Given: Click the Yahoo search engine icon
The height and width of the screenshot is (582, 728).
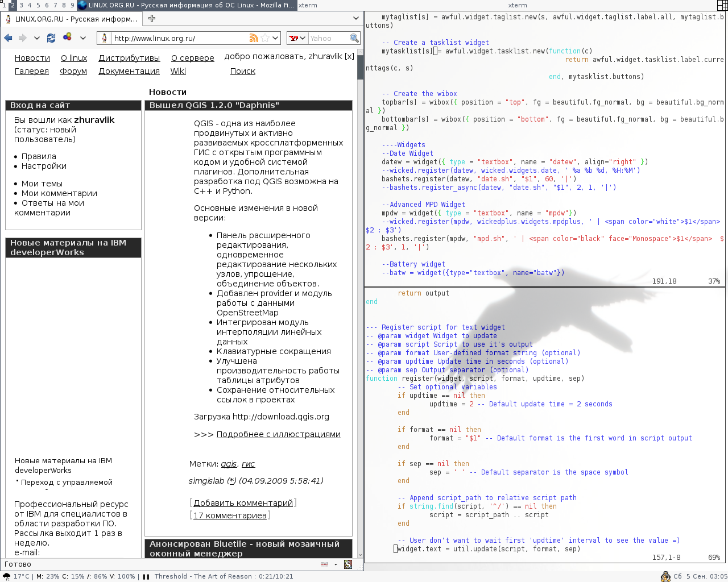Looking at the screenshot, I should (x=293, y=38).
